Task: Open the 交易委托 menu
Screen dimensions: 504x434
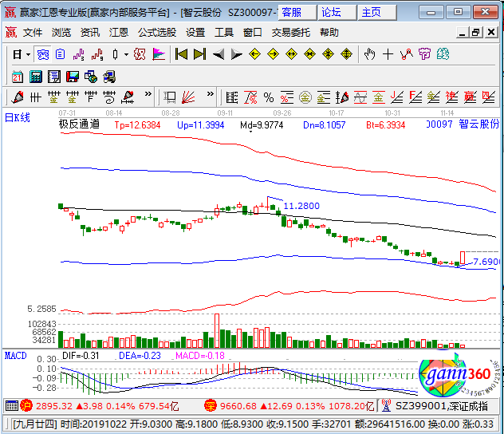Action: coord(290,33)
